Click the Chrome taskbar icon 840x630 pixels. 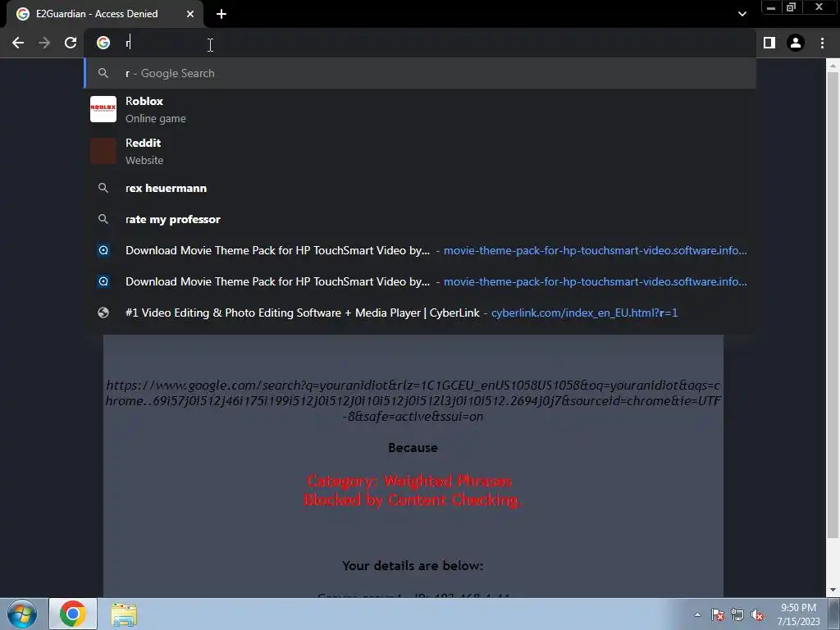(73, 614)
